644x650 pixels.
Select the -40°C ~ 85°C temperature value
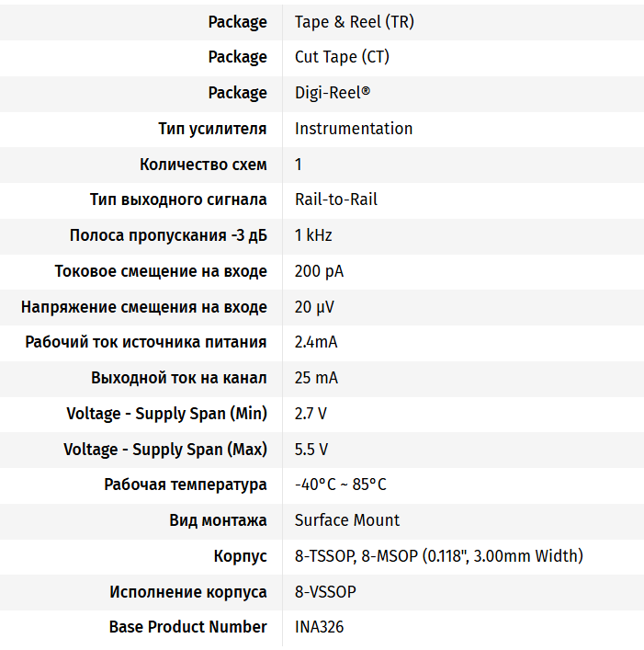(340, 485)
